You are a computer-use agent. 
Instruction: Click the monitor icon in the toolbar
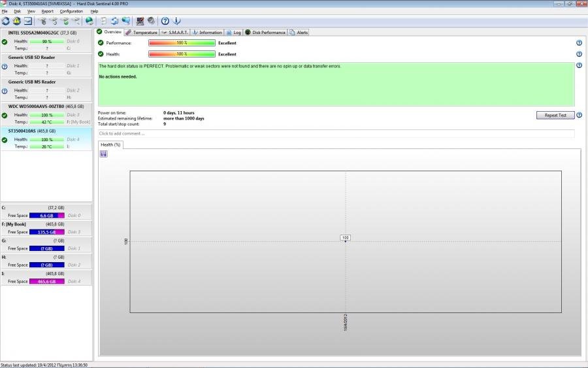pos(28,21)
